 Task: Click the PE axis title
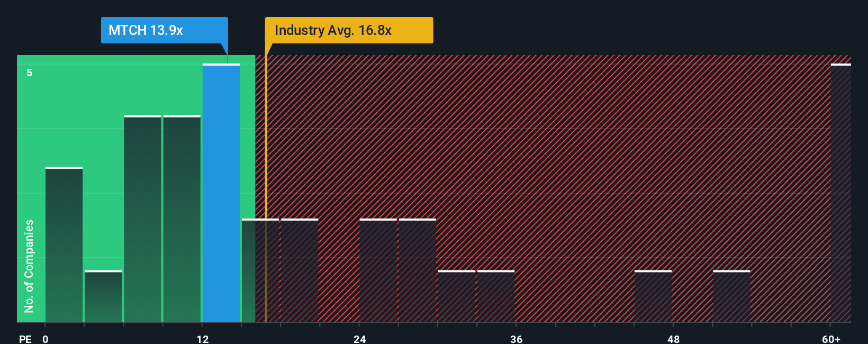click(25, 339)
